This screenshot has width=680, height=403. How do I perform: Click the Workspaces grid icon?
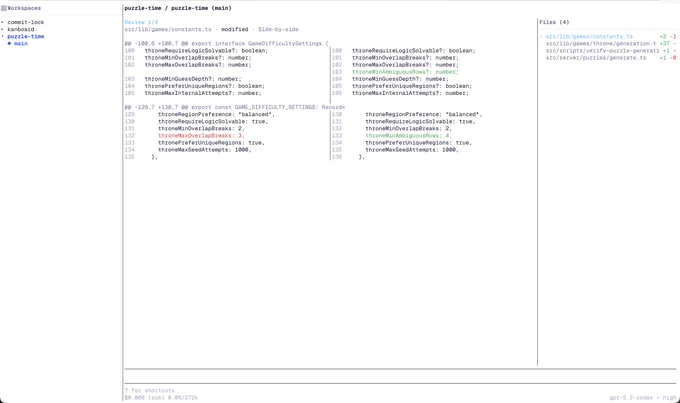click(x=3, y=8)
